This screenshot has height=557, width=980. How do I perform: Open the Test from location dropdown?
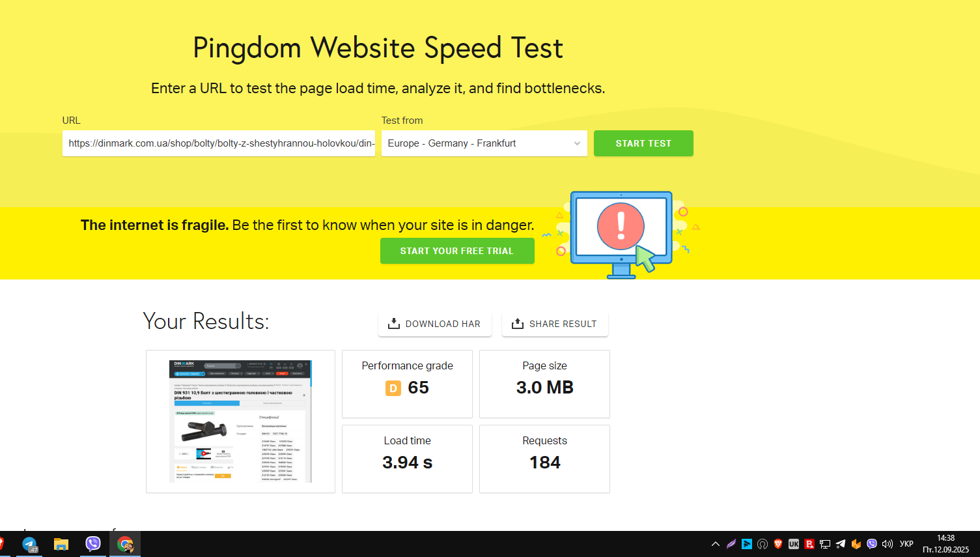(x=484, y=143)
